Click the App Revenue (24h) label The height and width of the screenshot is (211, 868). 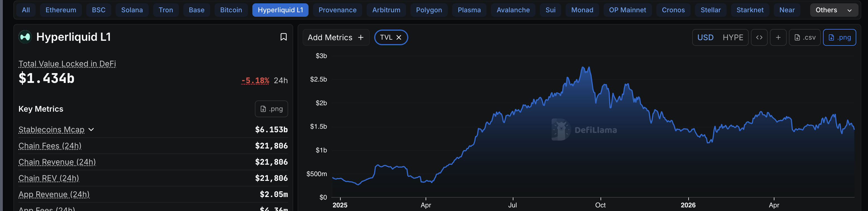point(54,194)
